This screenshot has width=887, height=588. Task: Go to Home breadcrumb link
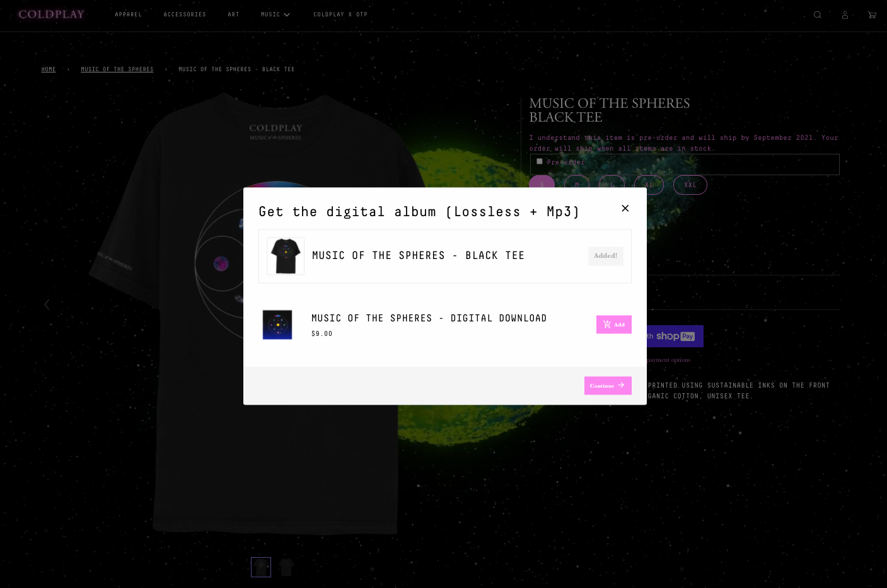(49, 69)
